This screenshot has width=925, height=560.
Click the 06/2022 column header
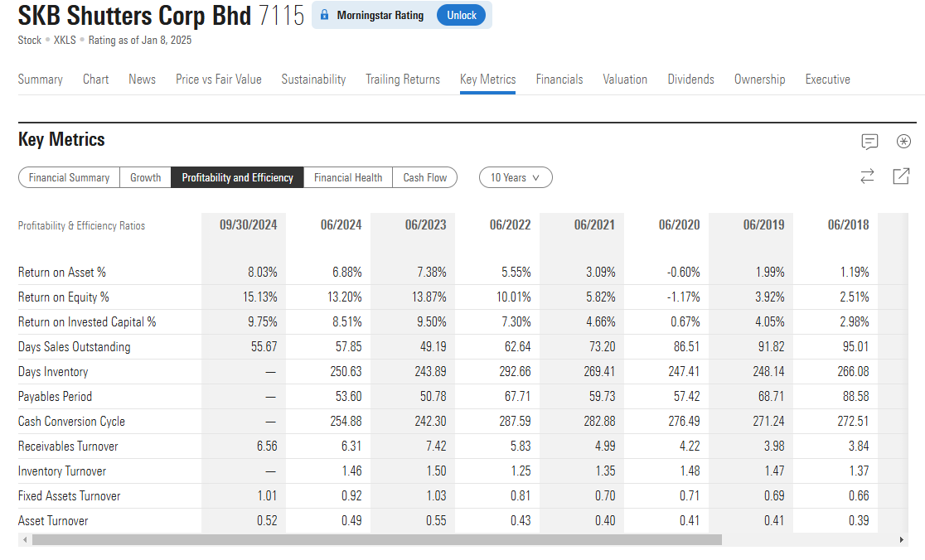tap(511, 225)
